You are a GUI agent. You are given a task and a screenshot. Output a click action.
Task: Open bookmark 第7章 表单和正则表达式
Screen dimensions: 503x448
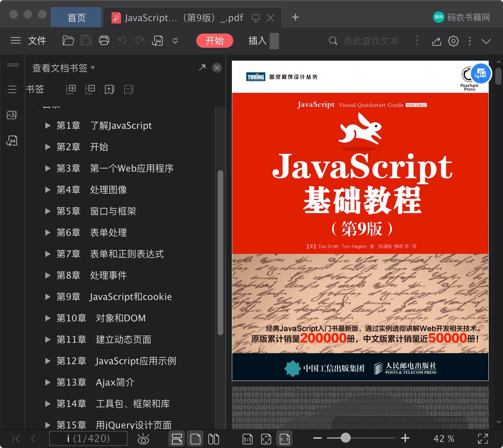[x=110, y=254]
